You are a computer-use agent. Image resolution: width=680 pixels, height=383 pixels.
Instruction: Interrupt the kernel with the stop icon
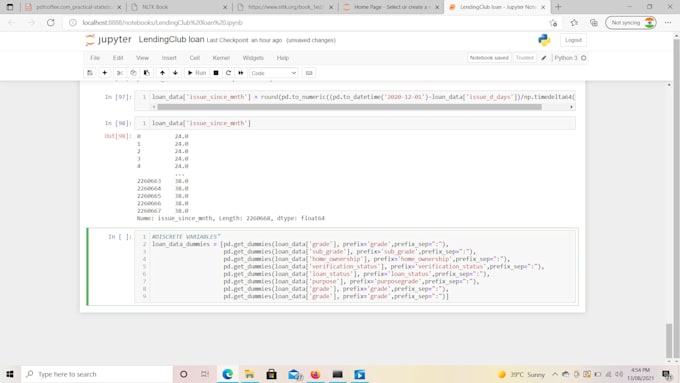click(216, 73)
